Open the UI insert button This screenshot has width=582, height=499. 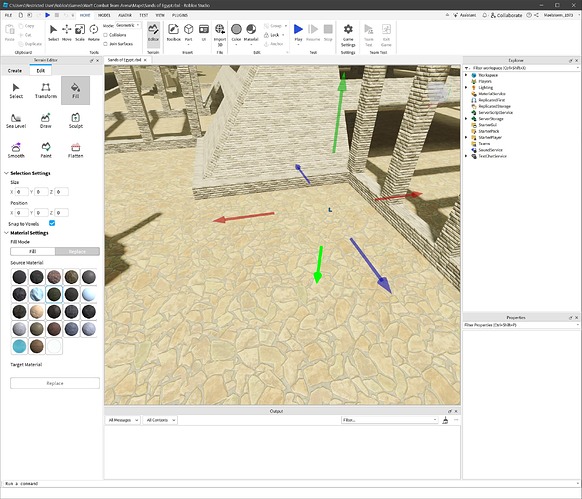coord(204,33)
